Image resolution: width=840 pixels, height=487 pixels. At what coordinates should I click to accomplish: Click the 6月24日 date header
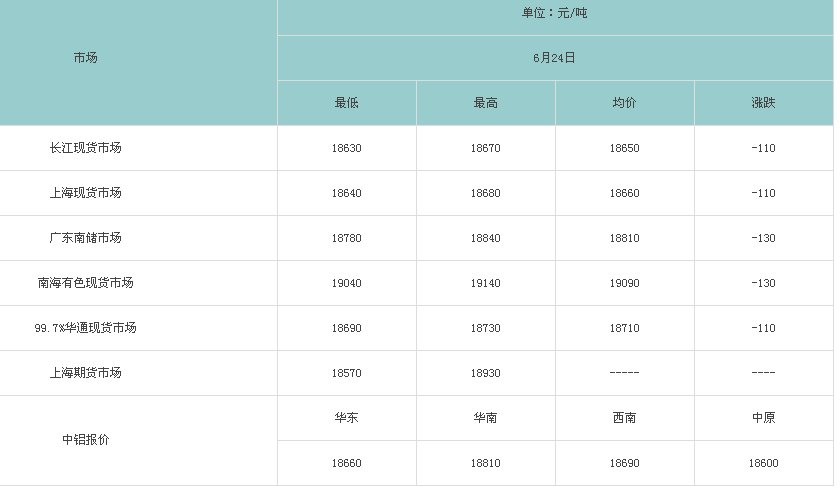(554, 58)
